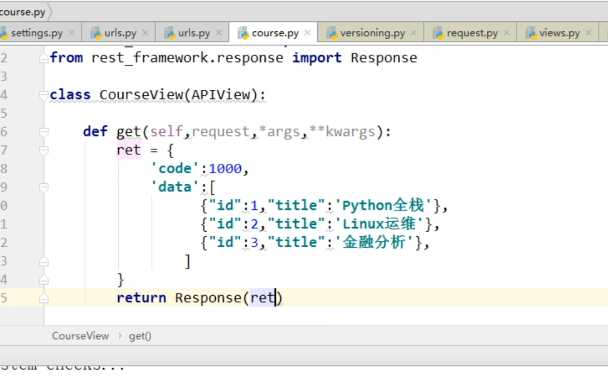Close the request.py tab
Screen dimensions: 608x382
point(507,33)
